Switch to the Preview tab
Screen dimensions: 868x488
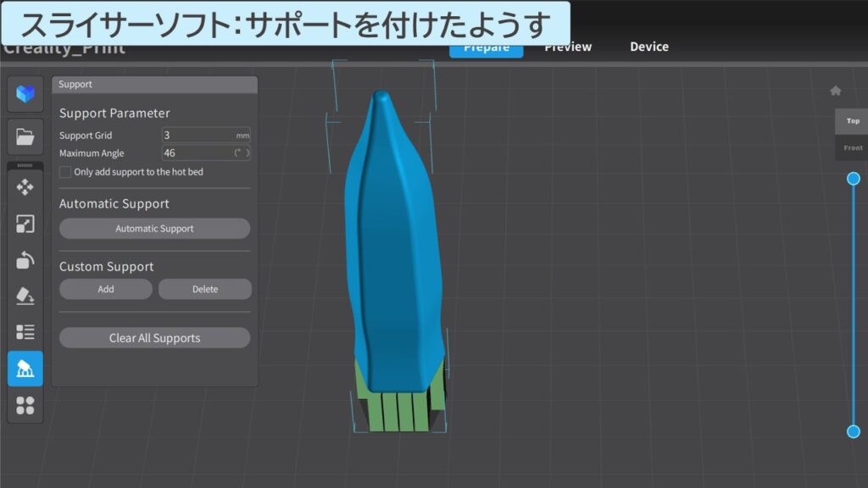click(567, 47)
